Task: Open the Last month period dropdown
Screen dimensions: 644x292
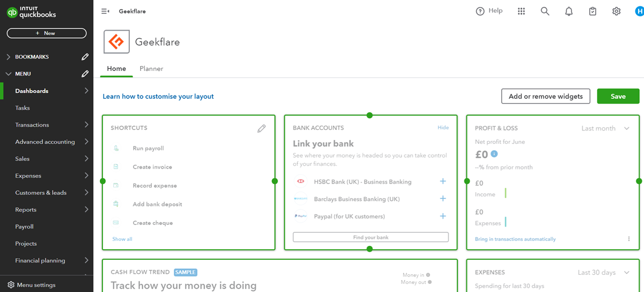Action: 605,128
